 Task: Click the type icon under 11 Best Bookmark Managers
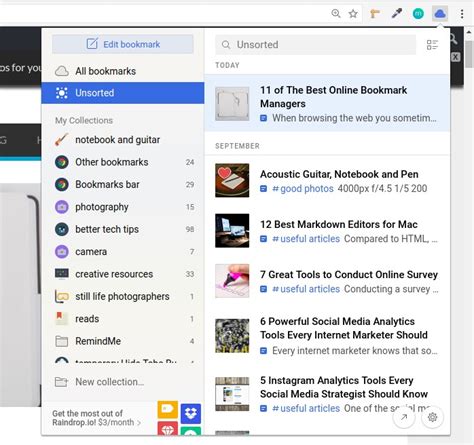(x=263, y=118)
